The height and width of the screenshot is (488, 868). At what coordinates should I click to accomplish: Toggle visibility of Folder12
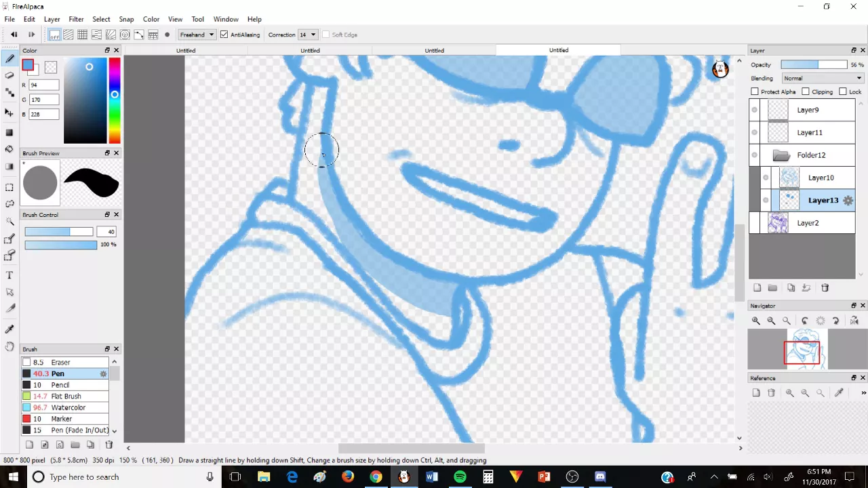[755, 155]
